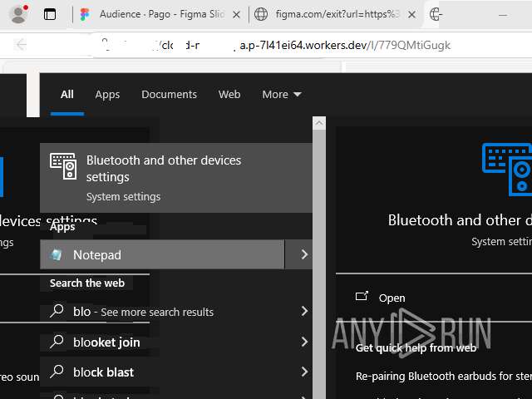Click the globe favicon on figma.com/exit tab
This screenshot has width=532, height=399.
point(261,14)
